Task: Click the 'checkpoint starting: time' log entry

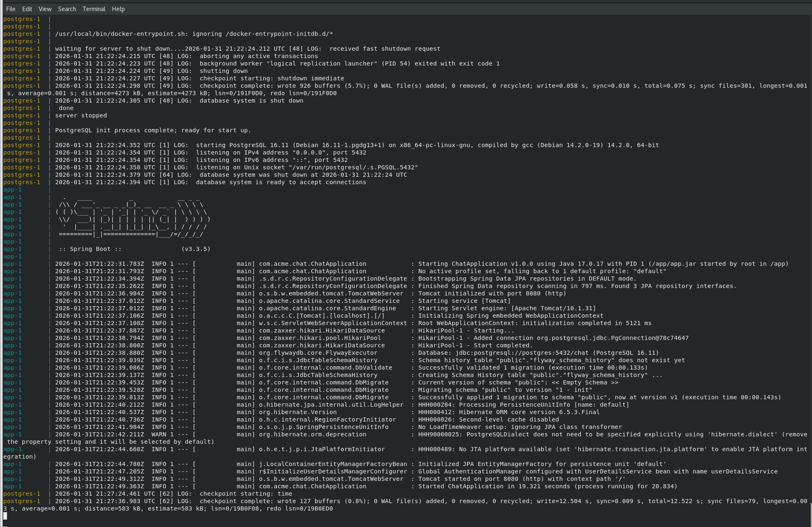Action: (x=246, y=494)
